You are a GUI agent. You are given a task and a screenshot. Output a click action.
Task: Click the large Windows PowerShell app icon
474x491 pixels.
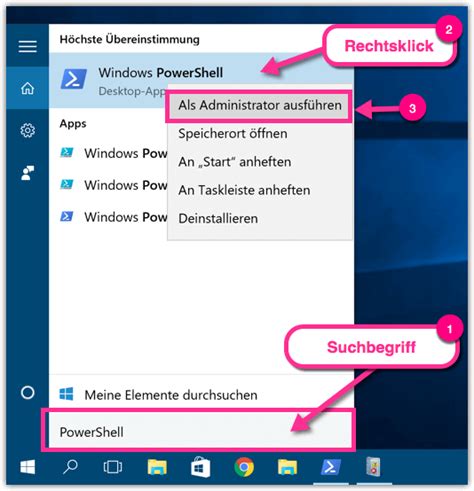tap(74, 79)
